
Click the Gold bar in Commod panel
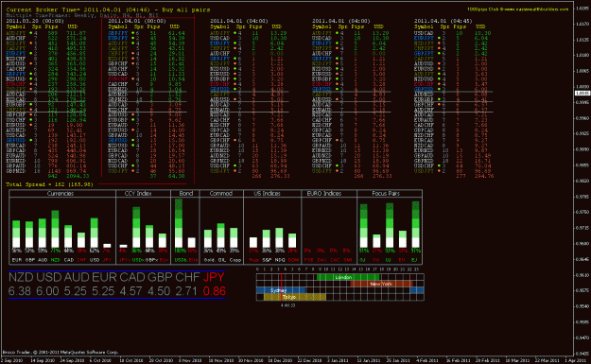click(x=208, y=238)
